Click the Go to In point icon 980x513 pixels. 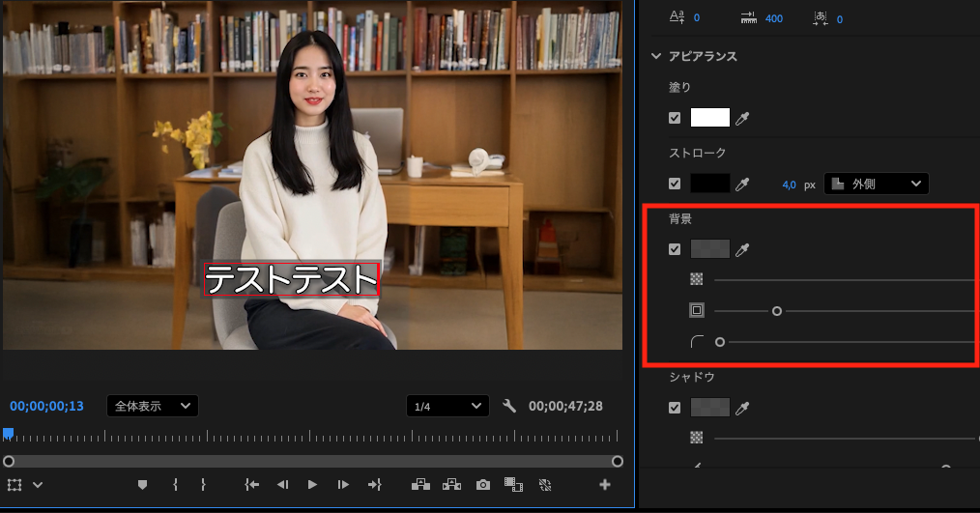coord(252,485)
